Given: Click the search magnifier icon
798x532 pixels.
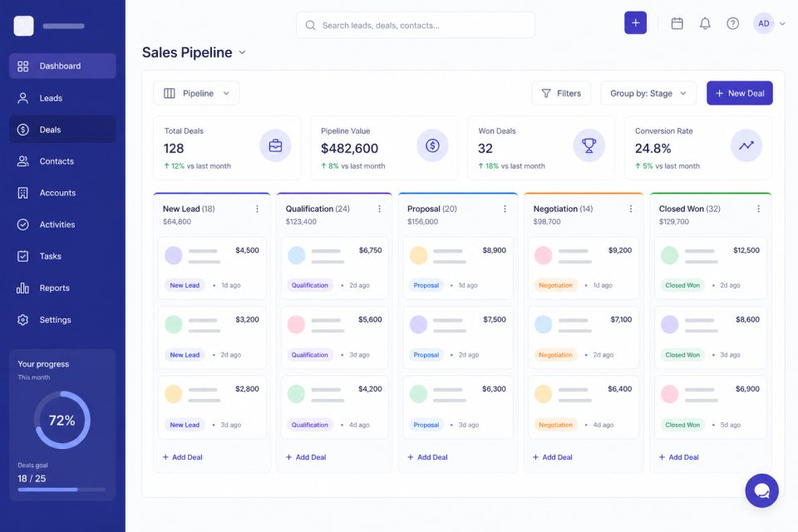Looking at the screenshot, I should point(310,25).
